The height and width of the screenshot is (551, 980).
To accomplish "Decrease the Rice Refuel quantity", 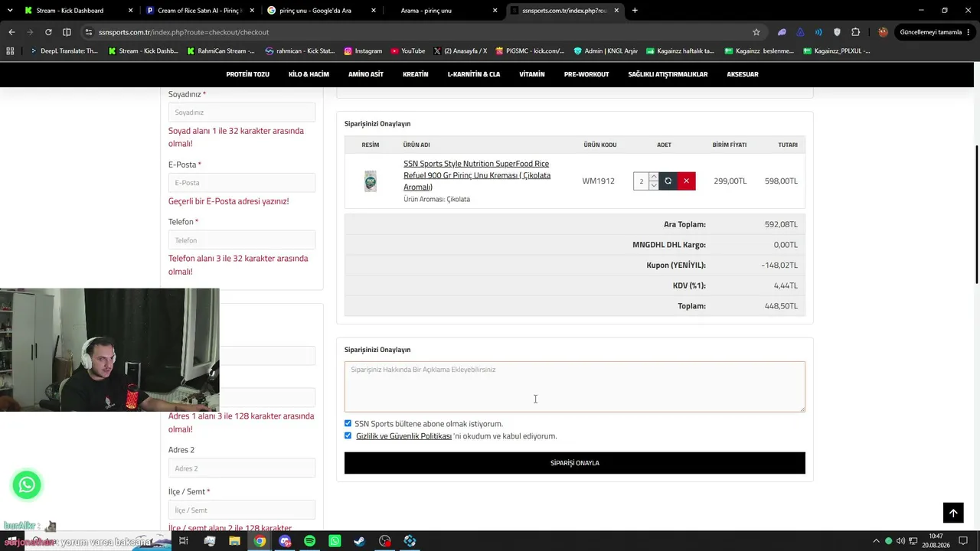I will 653,186.
